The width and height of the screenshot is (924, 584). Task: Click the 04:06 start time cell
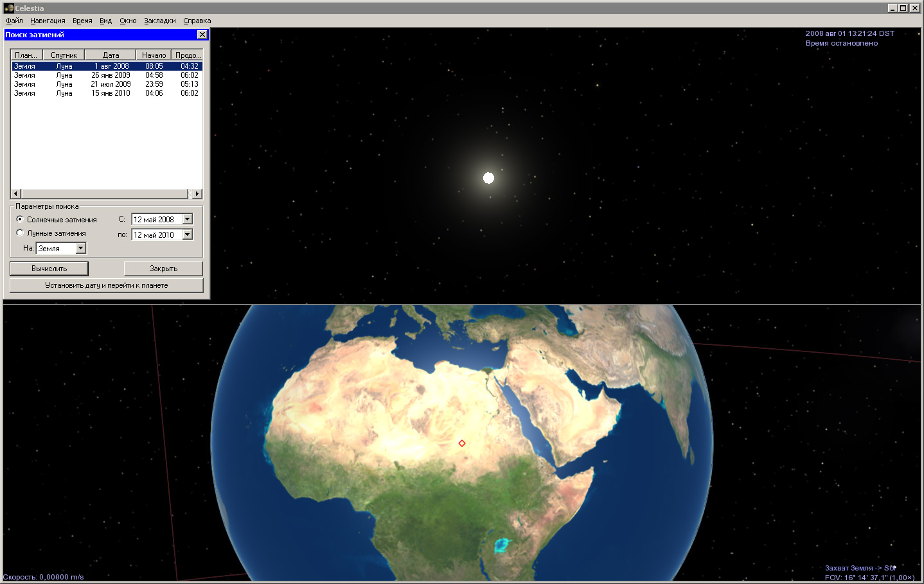pyautogui.click(x=154, y=93)
